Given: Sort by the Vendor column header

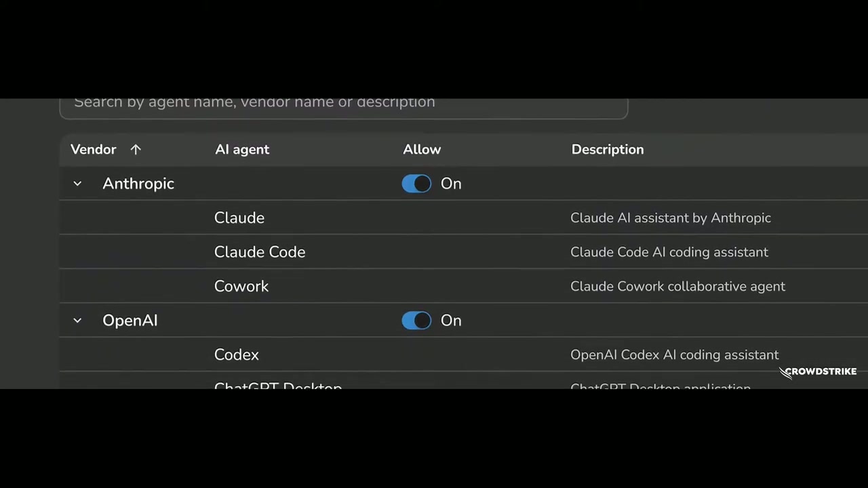Looking at the screenshot, I should 94,150.
